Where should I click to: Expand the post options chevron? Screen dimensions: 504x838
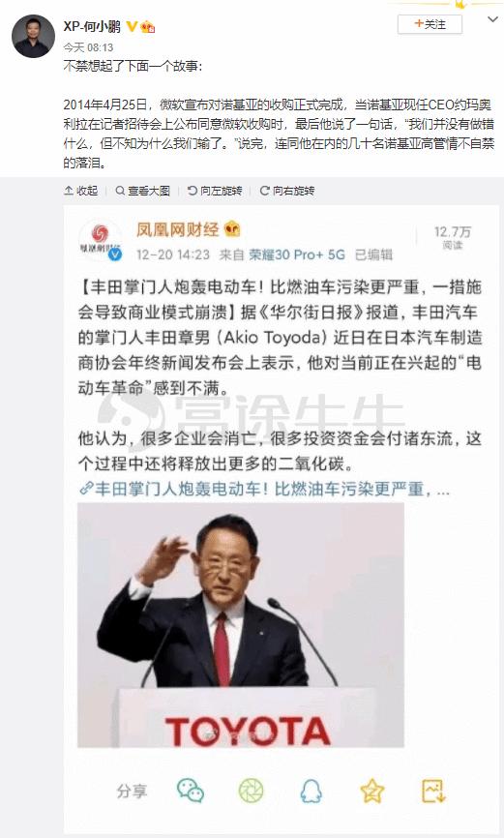click(x=492, y=19)
